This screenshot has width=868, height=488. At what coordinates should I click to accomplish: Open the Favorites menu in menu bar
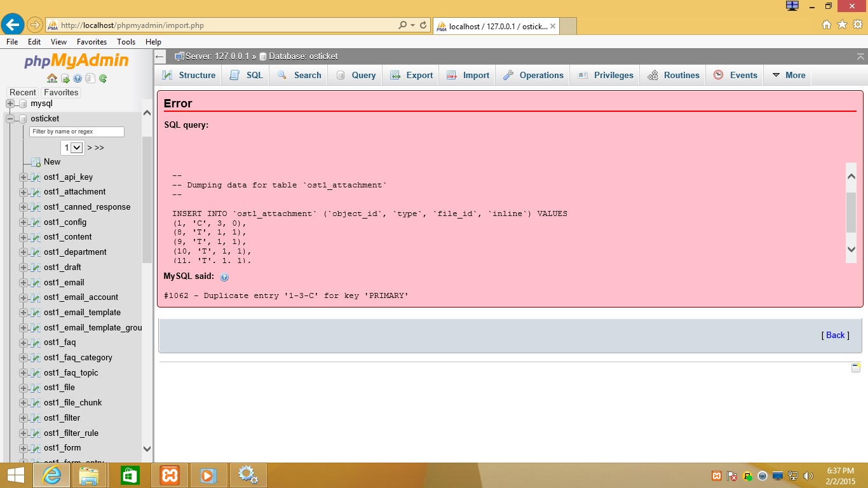92,41
